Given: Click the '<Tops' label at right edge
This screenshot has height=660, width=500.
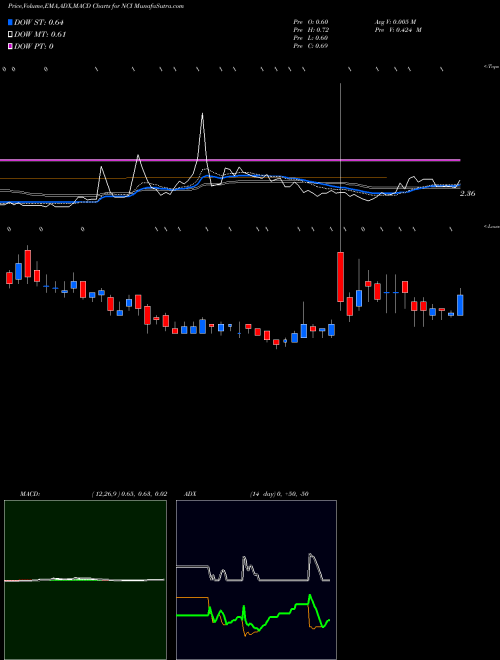Looking at the screenshot, I should [x=492, y=67].
